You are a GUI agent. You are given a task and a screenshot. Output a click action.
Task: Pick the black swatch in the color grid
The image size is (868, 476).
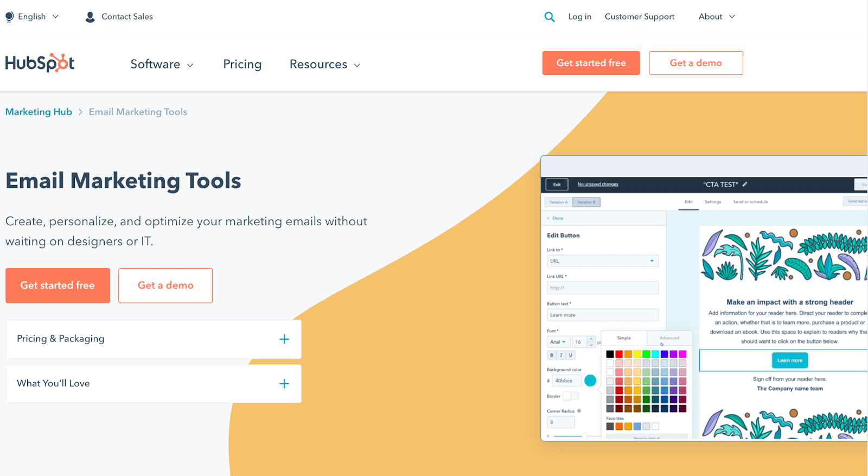click(x=610, y=354)
